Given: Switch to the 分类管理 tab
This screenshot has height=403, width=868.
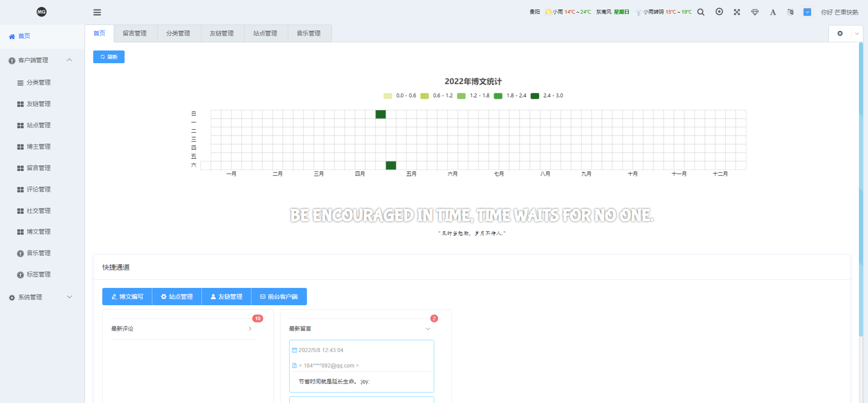Looking at the screenshot, I should [178, 33].
